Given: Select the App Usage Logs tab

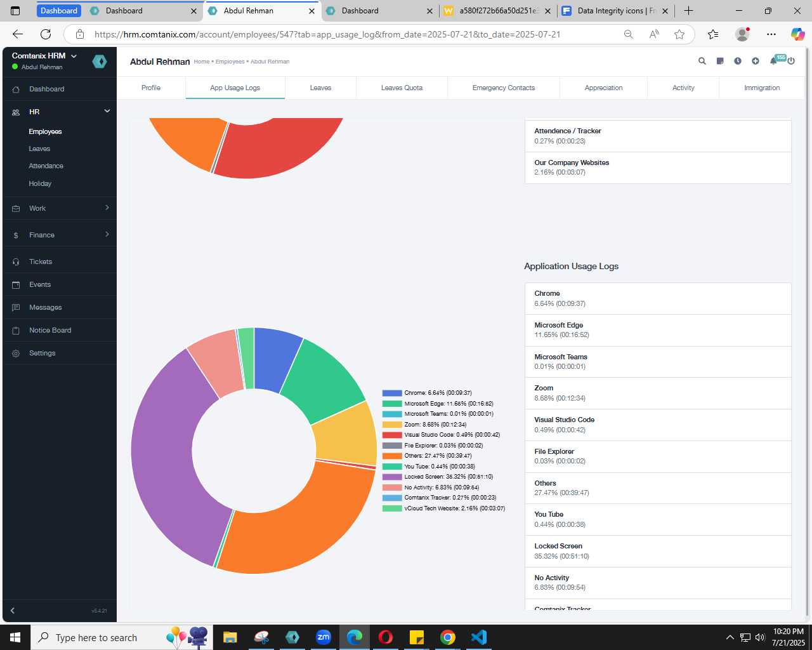Looking at the screenshot, I should click(235, 88).
